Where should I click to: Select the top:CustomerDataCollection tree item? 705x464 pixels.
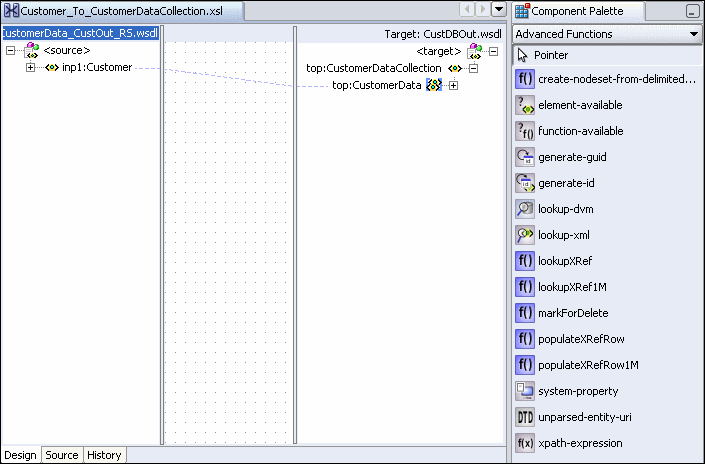[374, 68]
